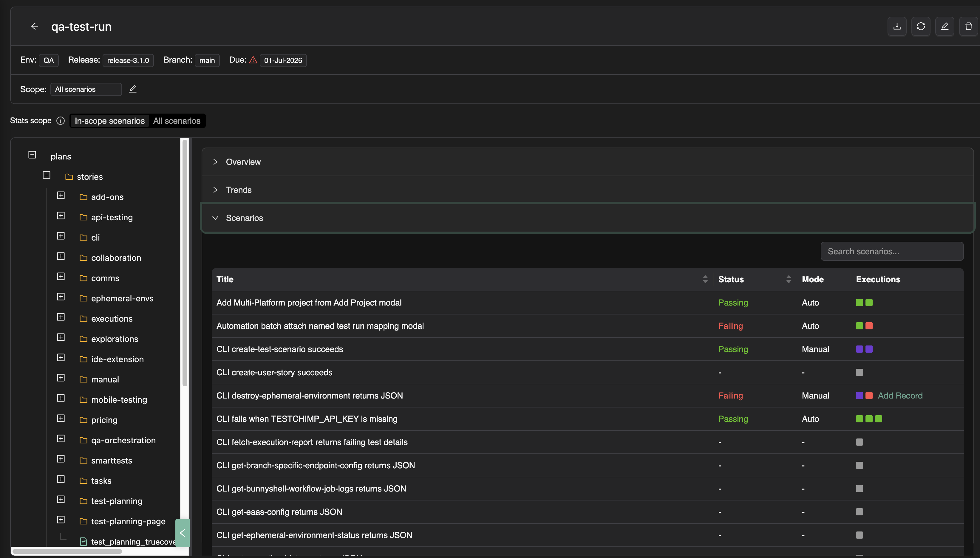Sort by Title column sort arrows
This screenshot has height=558, width=980.
pos(705,279)
